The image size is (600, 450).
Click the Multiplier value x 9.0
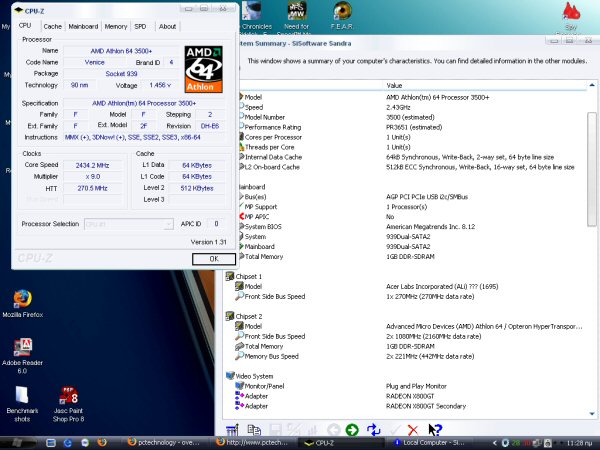click(92, 177)
